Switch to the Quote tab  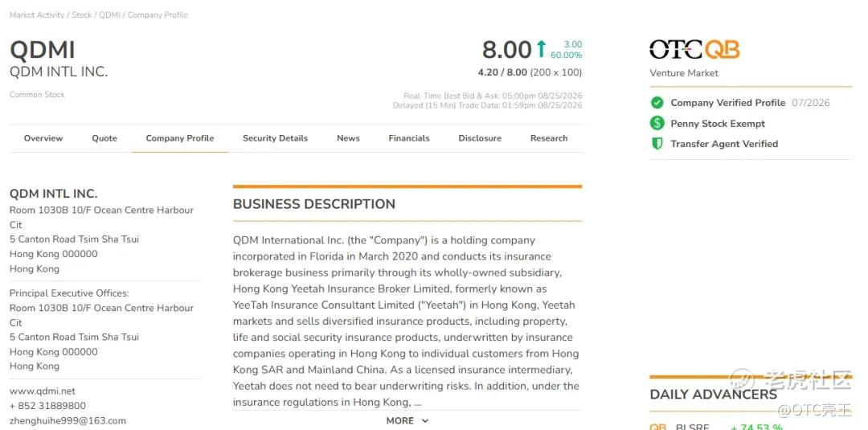pos(104,138)
